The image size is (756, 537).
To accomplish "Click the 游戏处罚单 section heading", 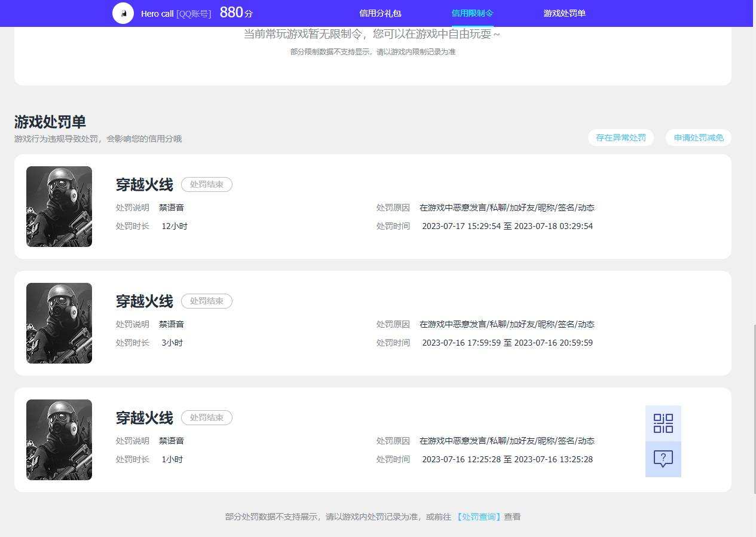I will (x=50, y=122).
